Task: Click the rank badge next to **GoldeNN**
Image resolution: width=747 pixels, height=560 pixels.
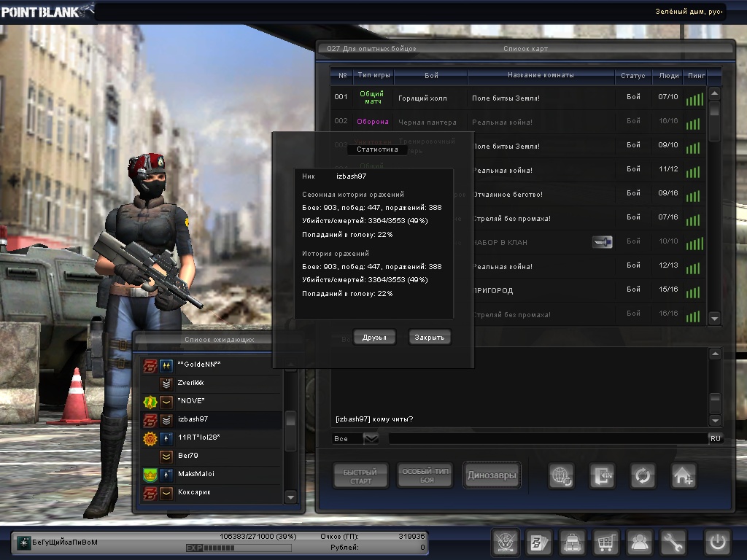Action: 166,365
